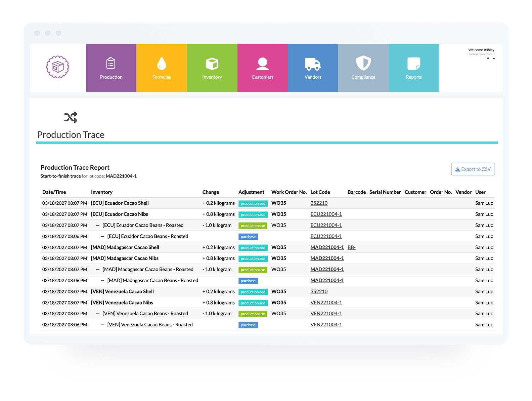532x401 pixels.
Task: Click the purchase badge in Ecuador Beans row
Action: click(248, 237)
